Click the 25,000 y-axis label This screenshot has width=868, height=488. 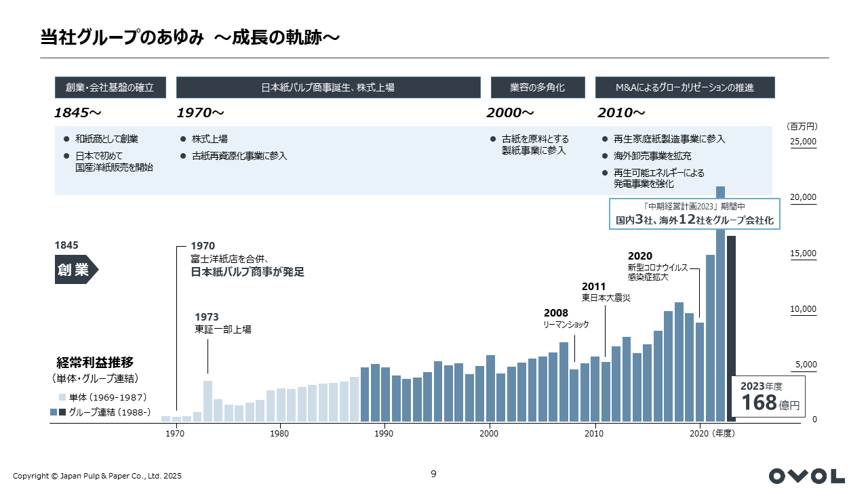(x=804, y=142)
